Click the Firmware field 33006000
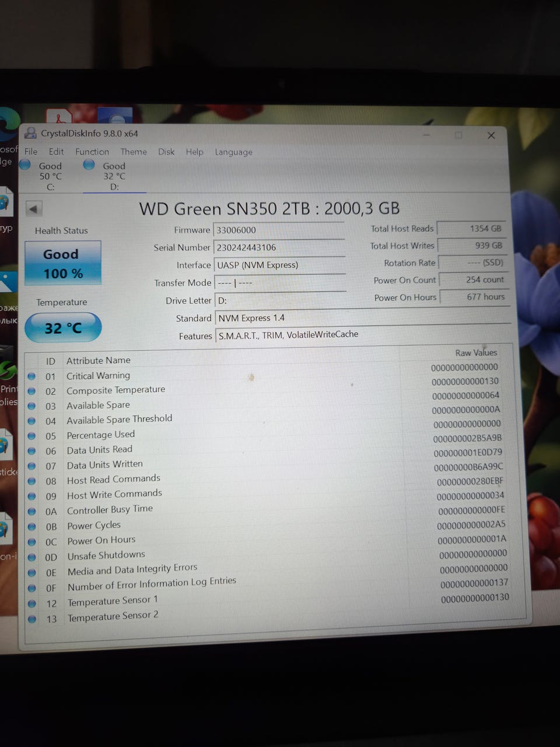 click(x=279, y=229)
